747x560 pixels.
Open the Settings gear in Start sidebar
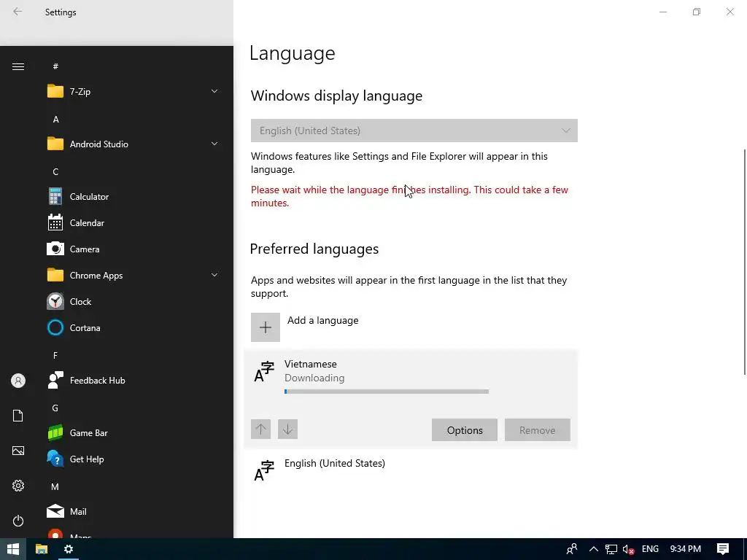[x=18, y=486]
